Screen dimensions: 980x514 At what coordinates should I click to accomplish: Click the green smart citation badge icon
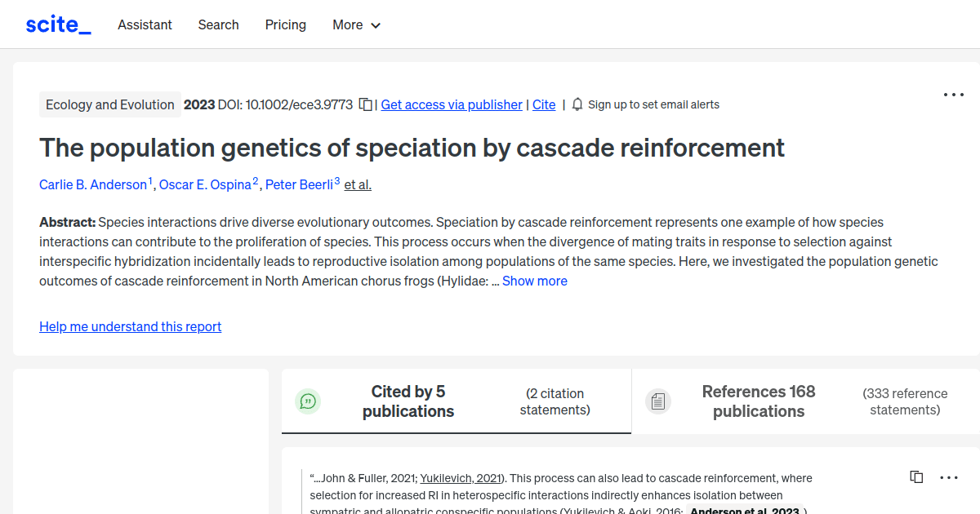click(x=308, y=401)
